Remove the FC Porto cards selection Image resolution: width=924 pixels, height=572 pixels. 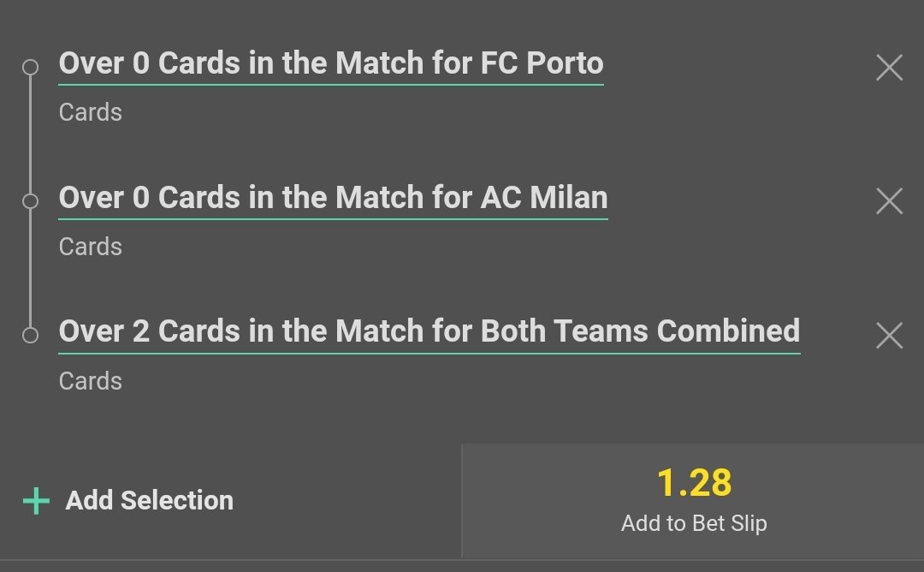[889, 68]
